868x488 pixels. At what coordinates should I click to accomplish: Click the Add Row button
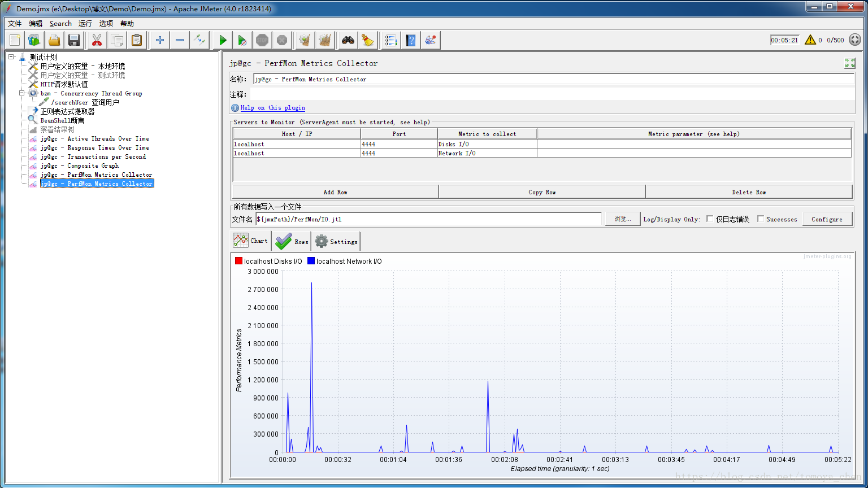[x=335, y=192]
